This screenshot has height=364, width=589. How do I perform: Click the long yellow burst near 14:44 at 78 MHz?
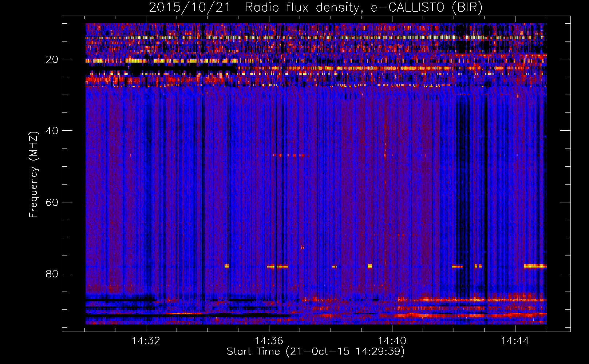pos(535,266)
